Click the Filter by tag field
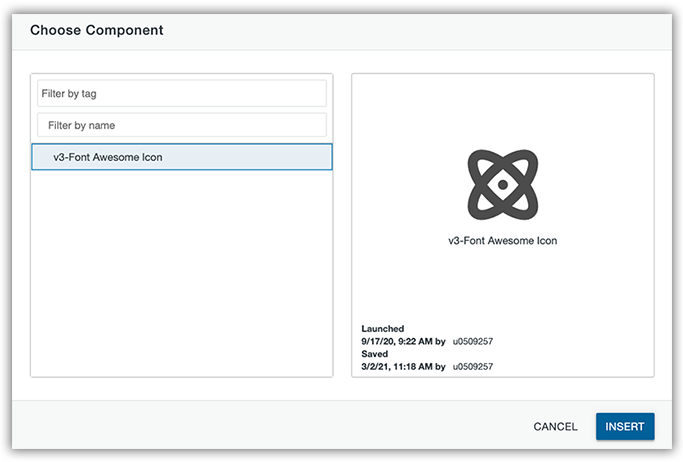This screenshot has width=683, height=462. tap(182, 93)
